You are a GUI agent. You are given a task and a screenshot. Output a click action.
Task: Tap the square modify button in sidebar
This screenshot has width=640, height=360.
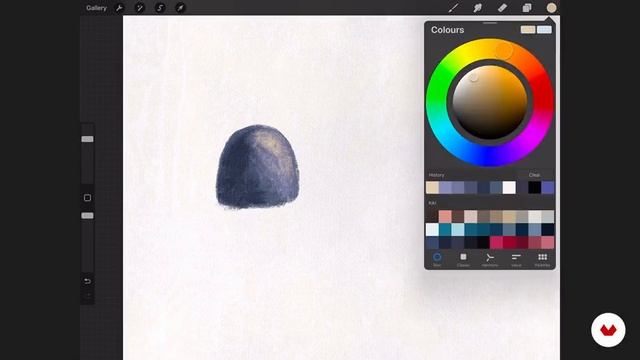click(x=87, y=198)
